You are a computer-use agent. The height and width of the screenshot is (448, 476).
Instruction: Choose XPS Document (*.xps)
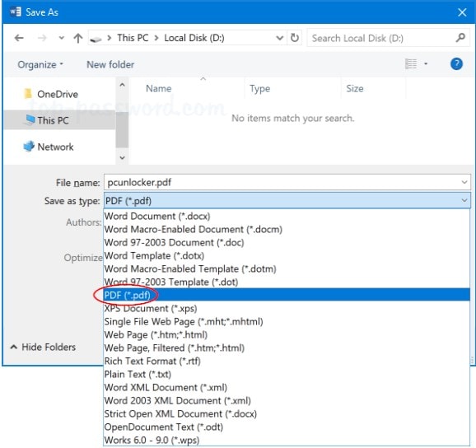287,308
